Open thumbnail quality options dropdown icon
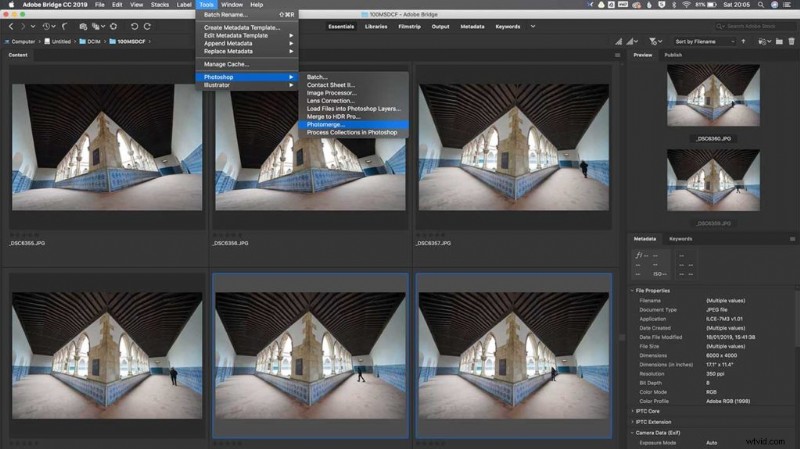Screen dimensions: 800x449 (x=632, y=41)
